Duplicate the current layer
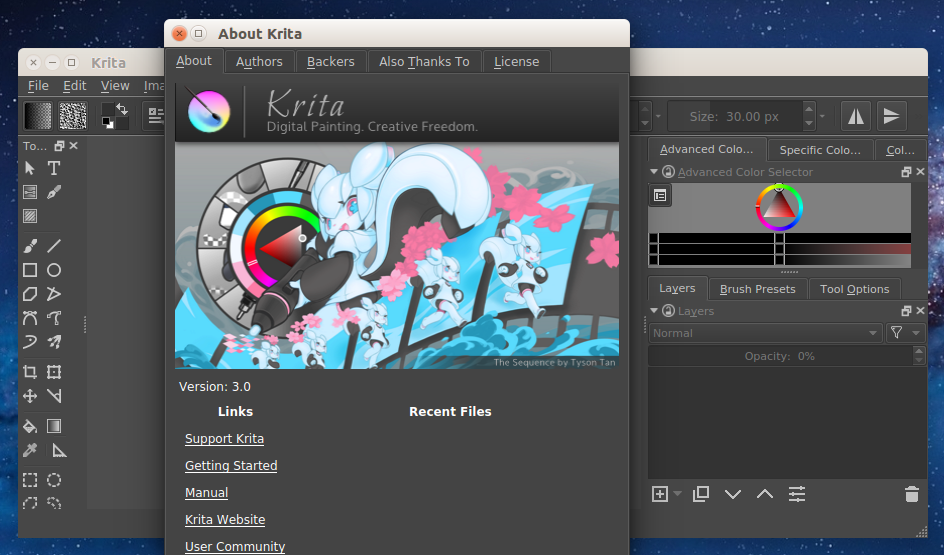944x555 pixels. [x=701, y=494]
